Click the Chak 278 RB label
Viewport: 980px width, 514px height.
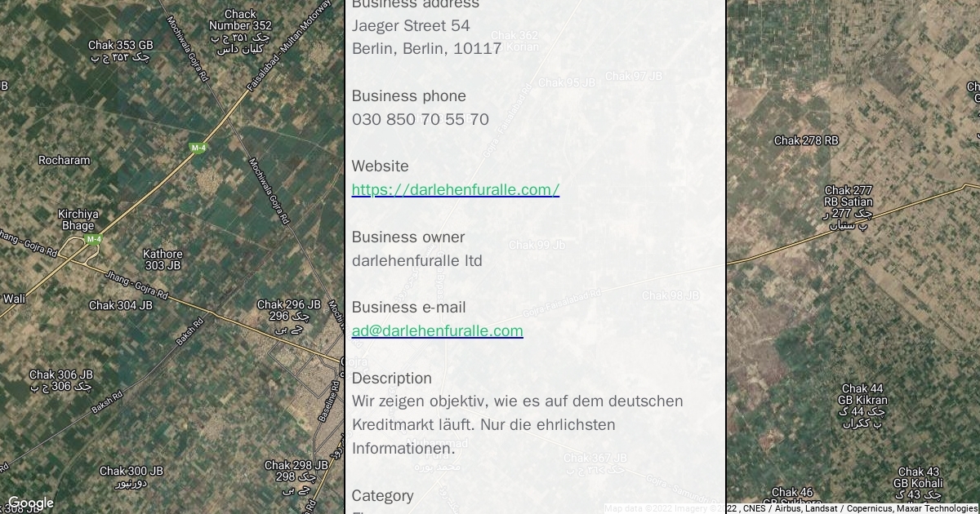[806, 141]
